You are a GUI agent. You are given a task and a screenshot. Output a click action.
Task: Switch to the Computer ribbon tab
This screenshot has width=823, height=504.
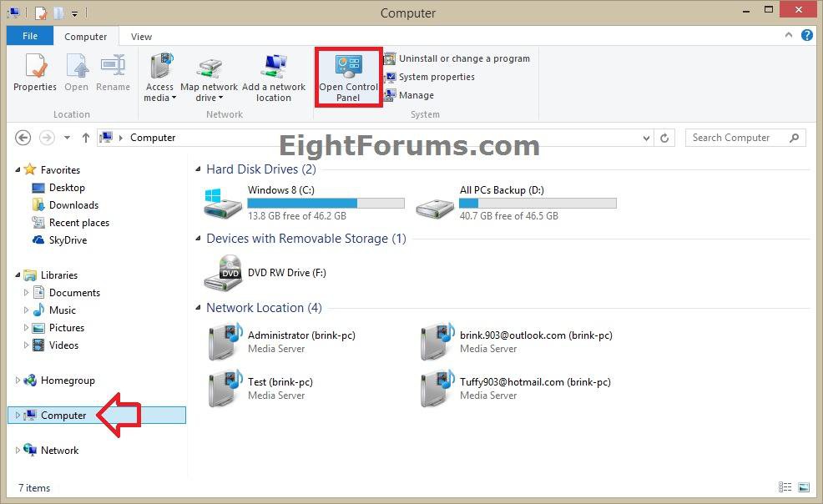coord(85,37)
